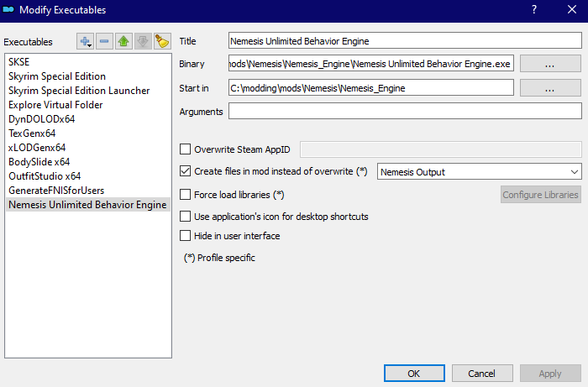
Task: Click into the Arguments field
Action: 405,112
